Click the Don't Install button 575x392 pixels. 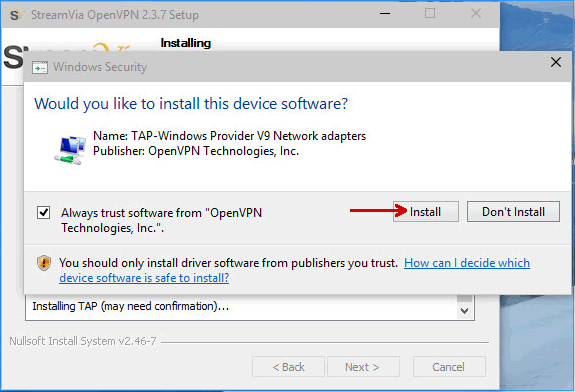513,212
